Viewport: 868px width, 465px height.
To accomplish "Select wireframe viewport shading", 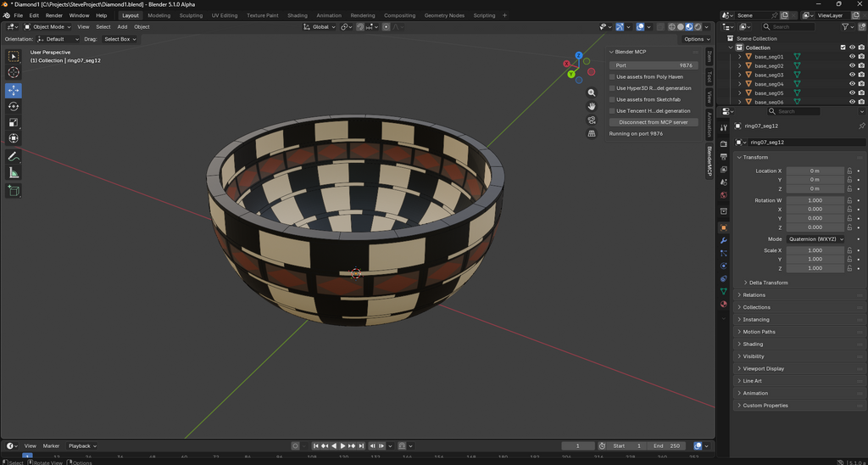I will tap(671, 26).
